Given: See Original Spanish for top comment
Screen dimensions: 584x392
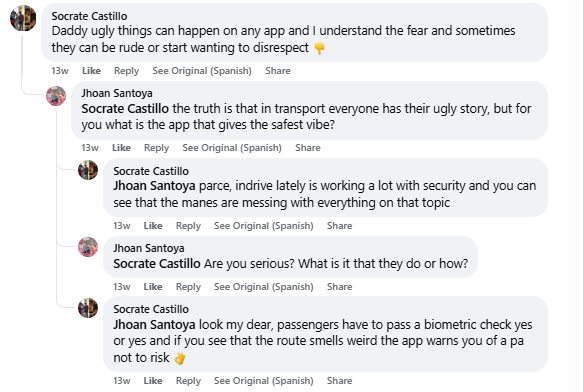Looking at the screenshot, I should pos(202,71).
